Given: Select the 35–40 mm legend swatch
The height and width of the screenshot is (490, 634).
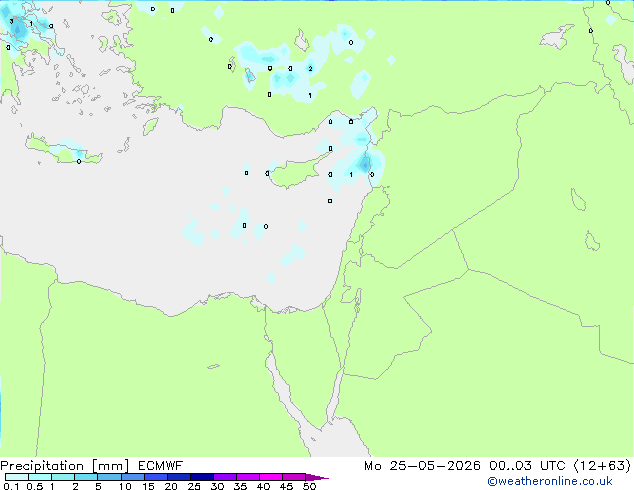Looking at the screenshot, I should [248, 477].
